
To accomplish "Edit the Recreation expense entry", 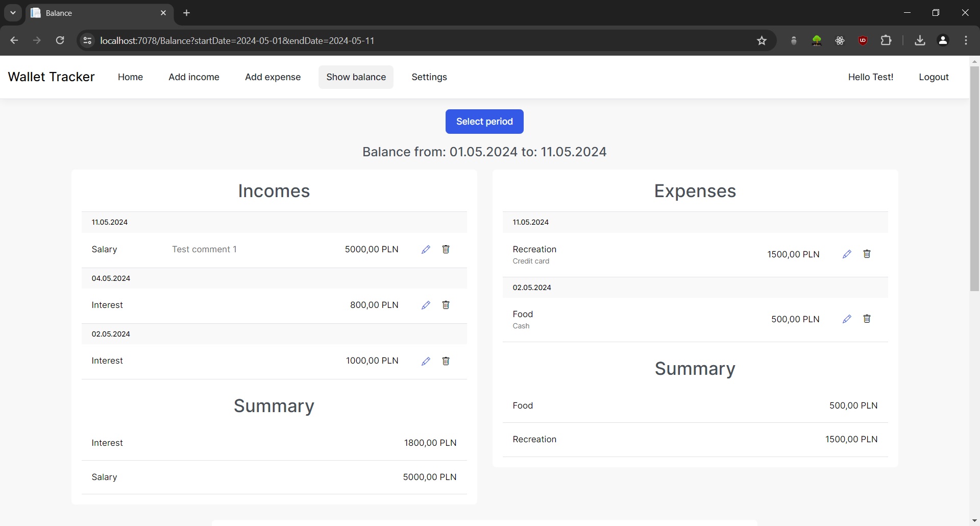I will coord(847,254).
